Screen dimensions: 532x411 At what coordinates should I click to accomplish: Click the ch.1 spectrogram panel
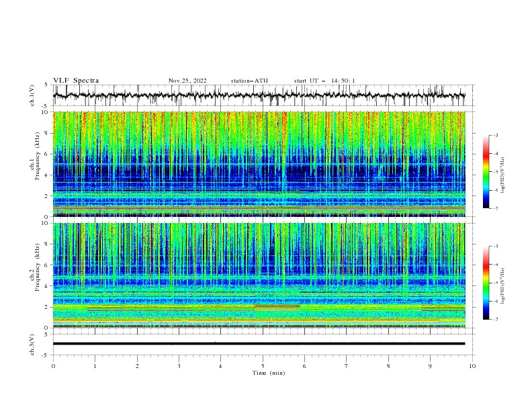[259, 164]
